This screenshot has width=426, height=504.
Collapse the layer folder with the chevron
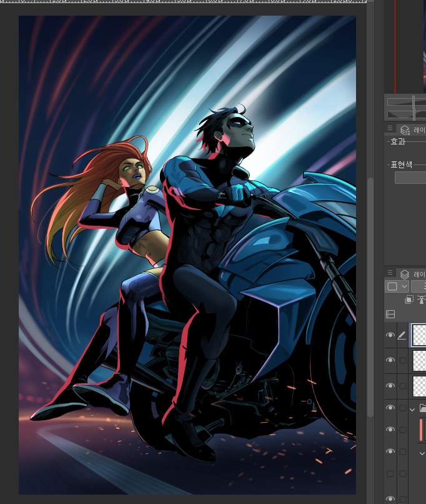pyautogui.click(x=412, y=409)
